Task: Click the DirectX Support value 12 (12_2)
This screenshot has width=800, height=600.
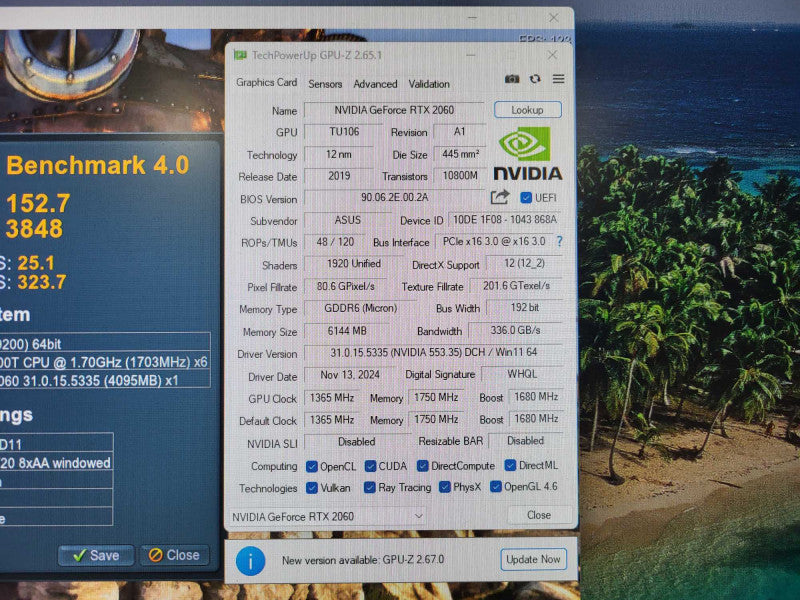Action: click(x=524, y=263)
